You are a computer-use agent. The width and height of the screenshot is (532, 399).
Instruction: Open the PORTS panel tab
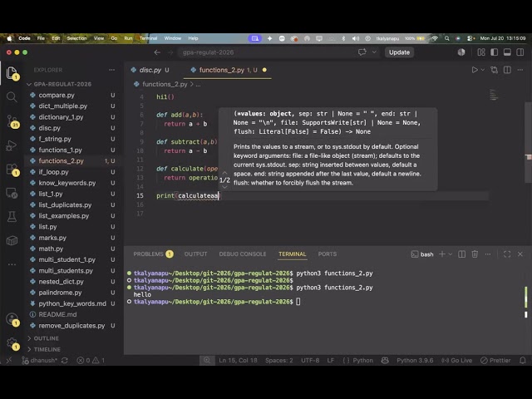pyautogui.click(x=327, y=254)
